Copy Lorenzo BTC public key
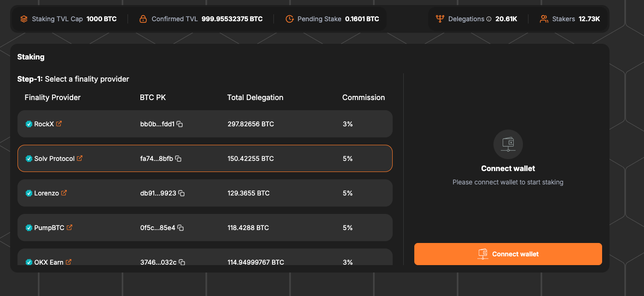Screen dimensions: 644x296 181,193
